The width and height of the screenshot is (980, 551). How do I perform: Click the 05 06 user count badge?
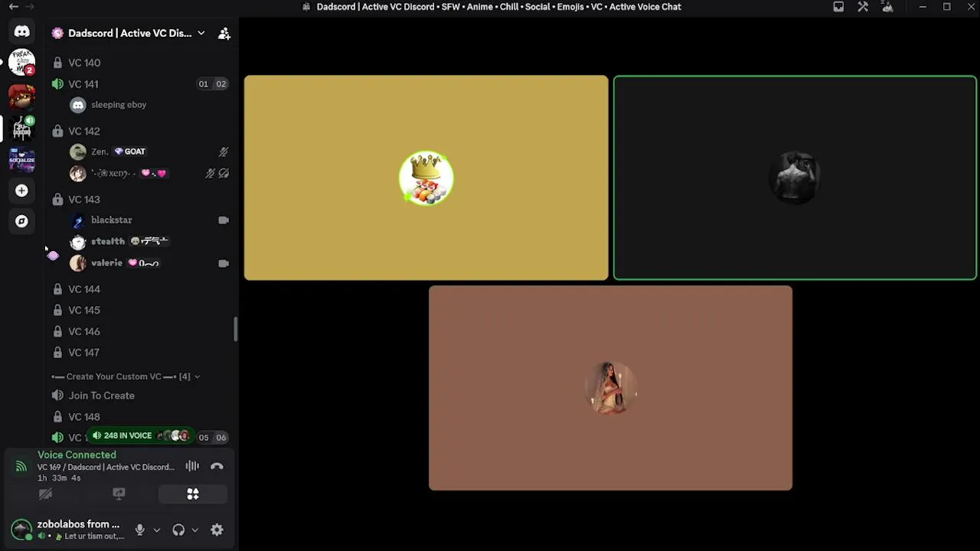[x=212, y=438]
